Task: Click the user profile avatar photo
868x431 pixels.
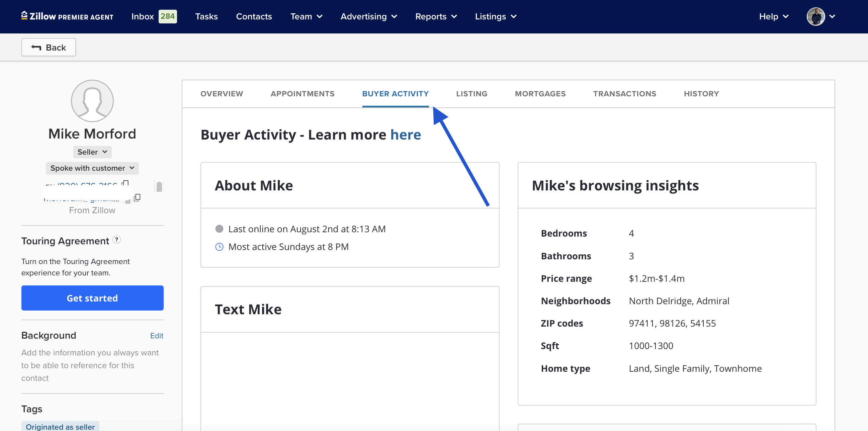Action: [x=815, y=16]
